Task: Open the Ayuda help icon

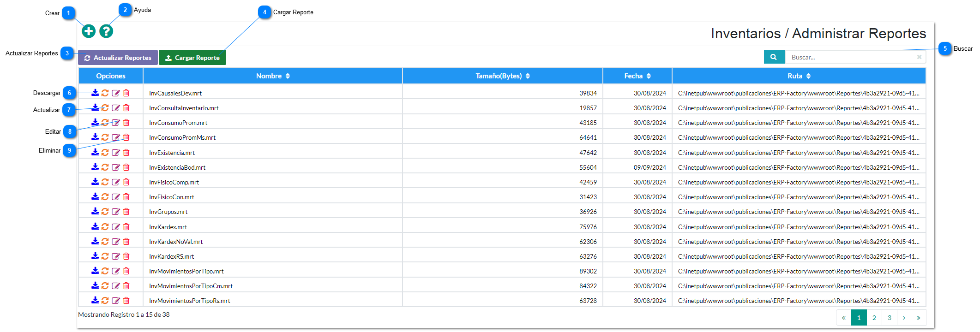Action: (106, 31)
